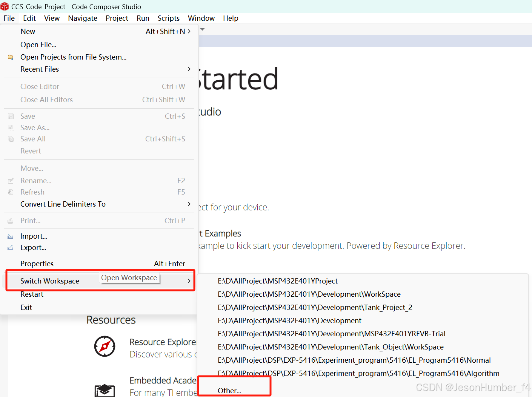532x397 pixels.
Task: Expand the Convert Line Delimiters To submenu
Action: coord(189,204)
